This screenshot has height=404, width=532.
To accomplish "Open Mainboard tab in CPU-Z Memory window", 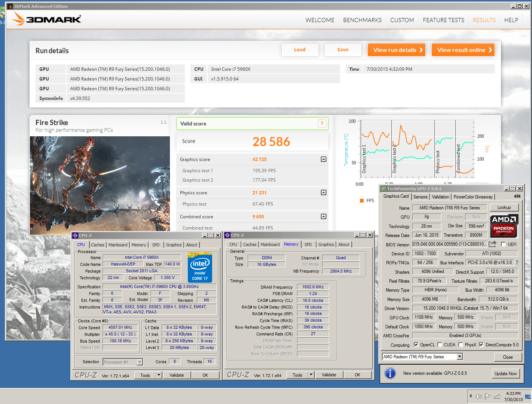I will (x=270, y=244).
